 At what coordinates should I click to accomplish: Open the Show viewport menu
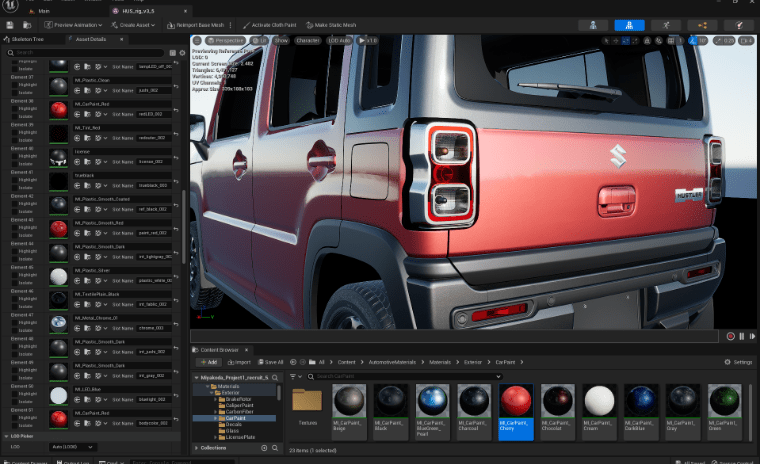point(281,41)
